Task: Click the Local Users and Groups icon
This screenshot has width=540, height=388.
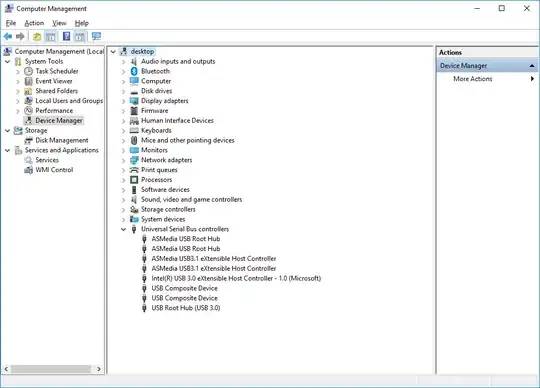Action: pos(29,101)
